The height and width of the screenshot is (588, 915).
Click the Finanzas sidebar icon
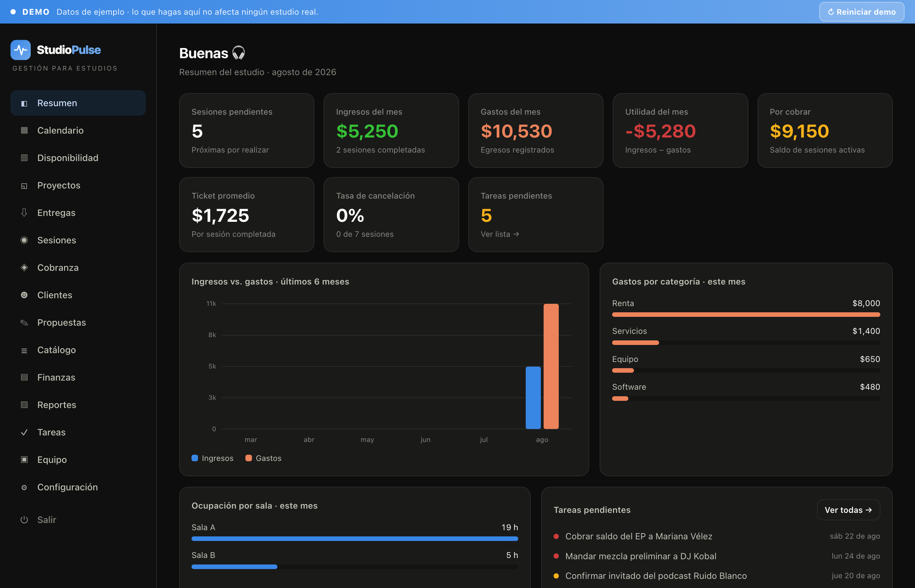(x=24, y=378)
